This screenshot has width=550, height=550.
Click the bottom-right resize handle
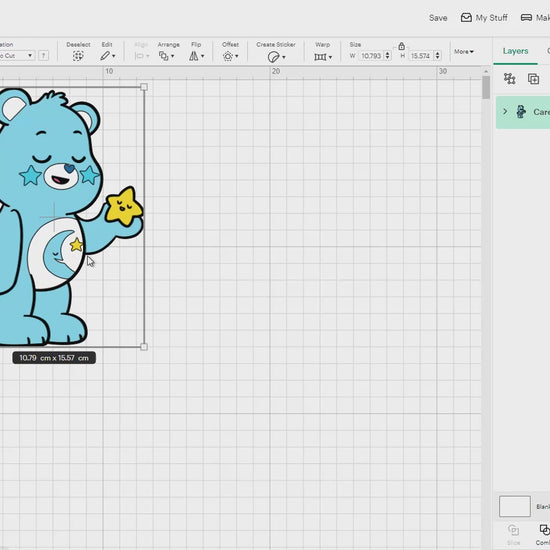click(144, 347)
